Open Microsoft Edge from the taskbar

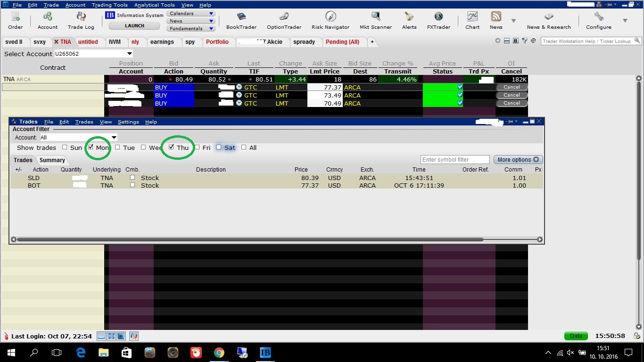click(81, 352)
